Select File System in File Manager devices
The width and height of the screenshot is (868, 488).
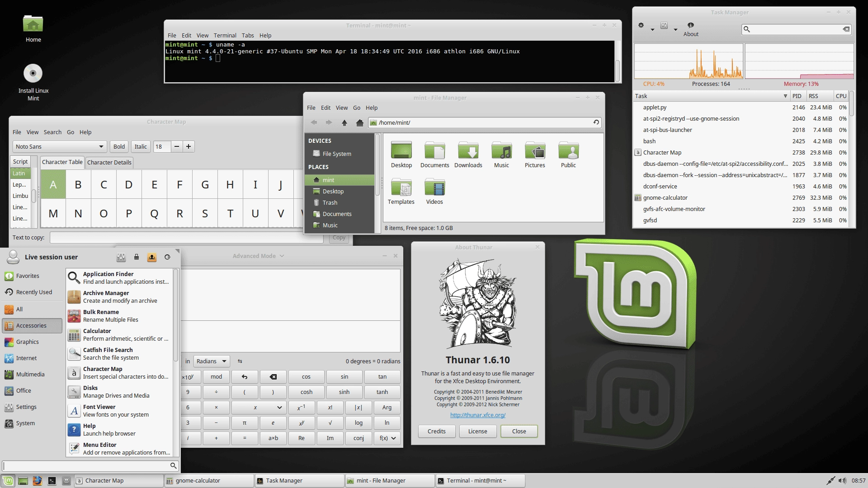(339, 154)
